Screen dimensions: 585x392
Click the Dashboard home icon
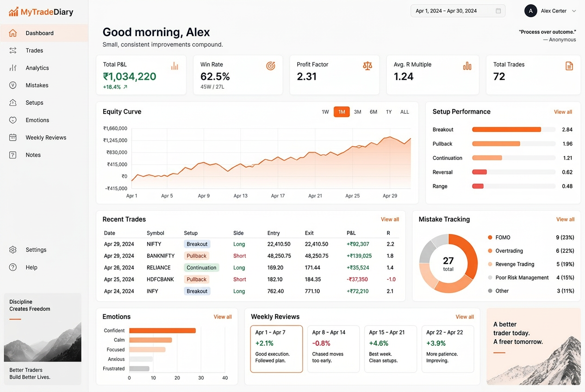(x=13, y=33)
